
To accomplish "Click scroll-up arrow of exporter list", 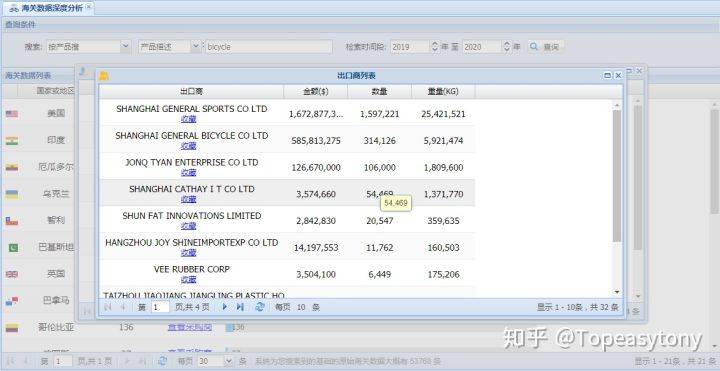I will click(x=617, y=106).
